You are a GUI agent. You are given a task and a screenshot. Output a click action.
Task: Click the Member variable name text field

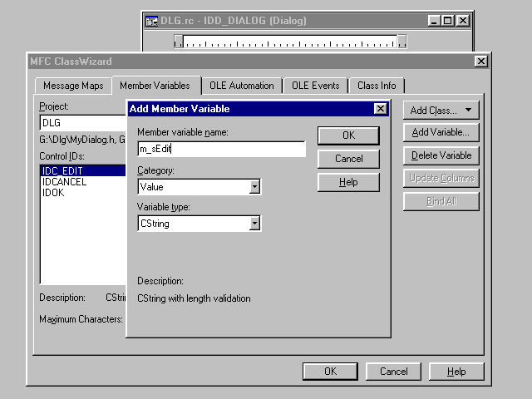click(221, 149)
